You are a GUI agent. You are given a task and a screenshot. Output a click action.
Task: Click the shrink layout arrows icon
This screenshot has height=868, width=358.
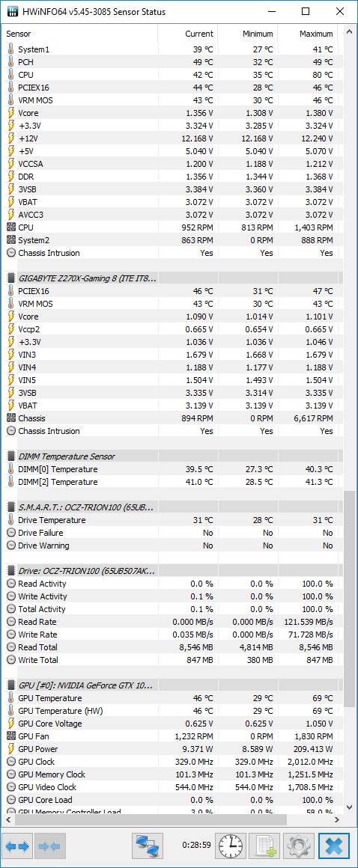(50, 846)
